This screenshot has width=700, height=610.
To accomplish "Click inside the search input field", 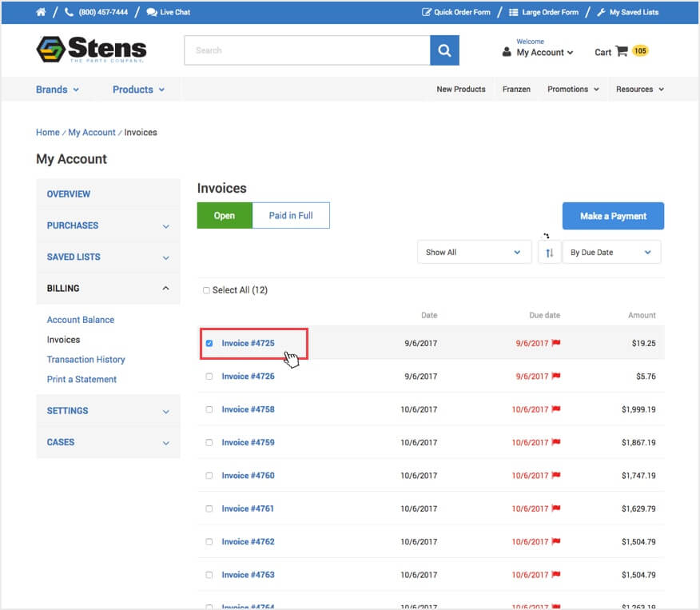I will [x=304, y=50].
